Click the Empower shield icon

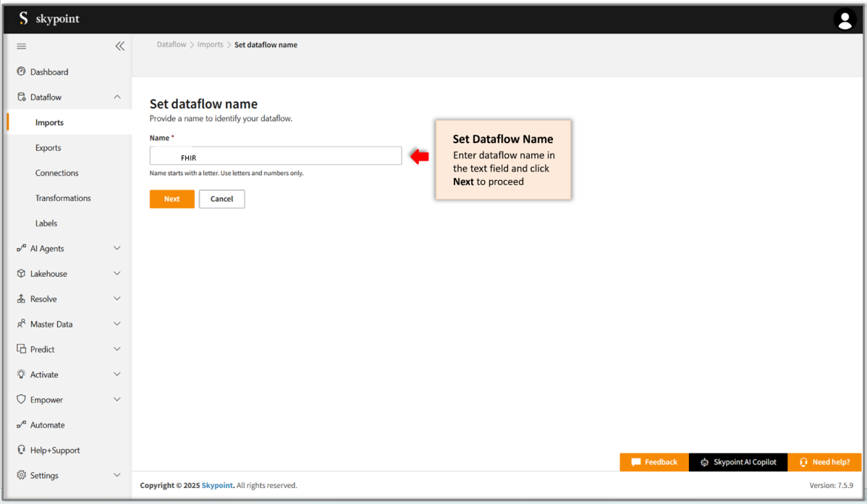click(21, 400)
